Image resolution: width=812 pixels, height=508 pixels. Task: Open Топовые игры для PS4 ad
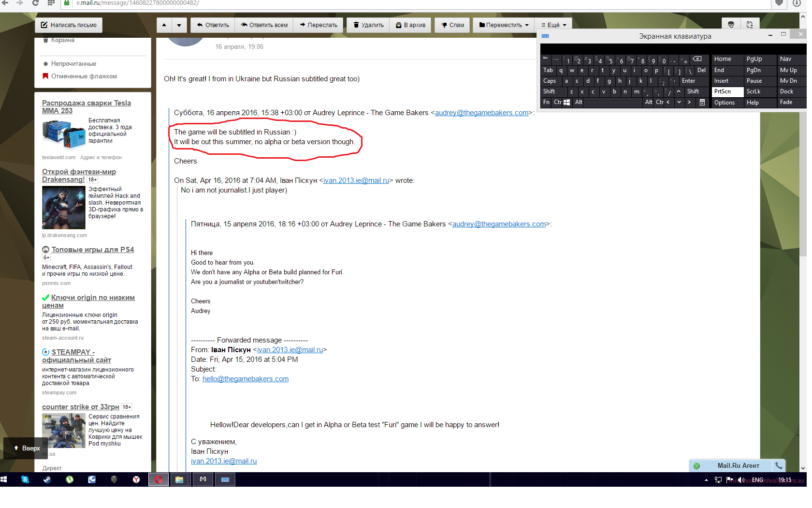coord(92,250)
